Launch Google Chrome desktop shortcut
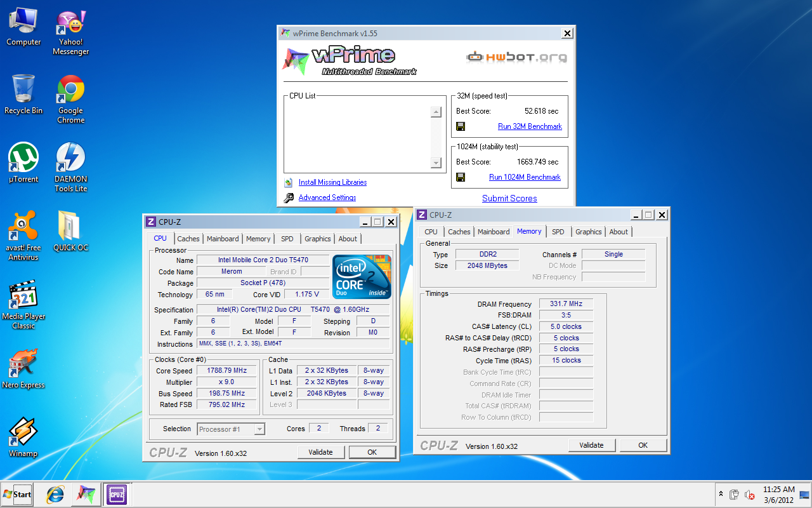Viewport: 812px width, 508px height. pyautogui.click(x=70, y=99)
